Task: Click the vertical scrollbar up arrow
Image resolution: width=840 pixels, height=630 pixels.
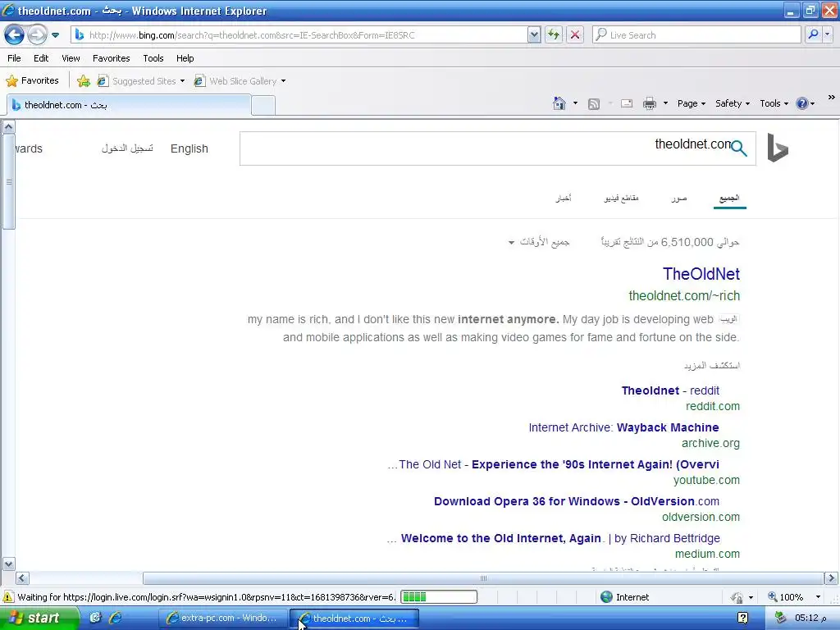Action: (x=8, y=127)
